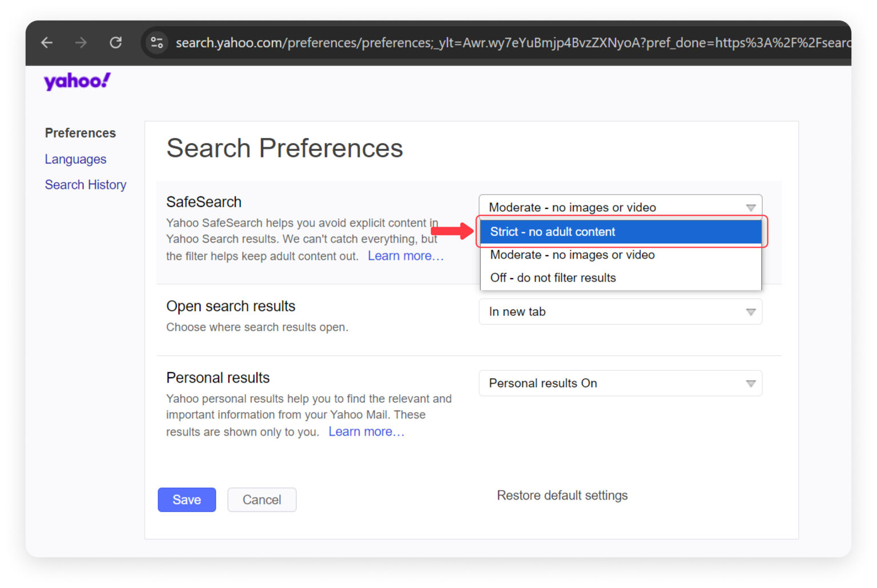Open Learn more about SafeSearch
The width and height of the screenshot is (877, 588).
[x=405, y=256]
